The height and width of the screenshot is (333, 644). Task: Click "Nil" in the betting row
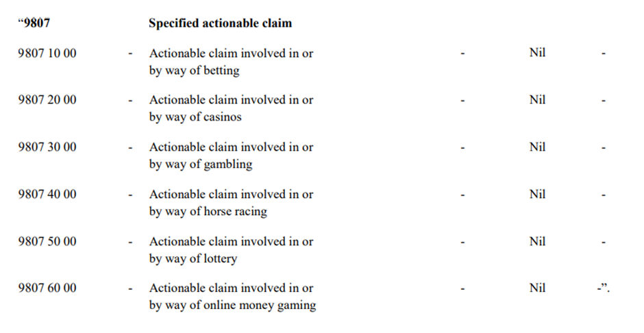[x=537, y=53]
